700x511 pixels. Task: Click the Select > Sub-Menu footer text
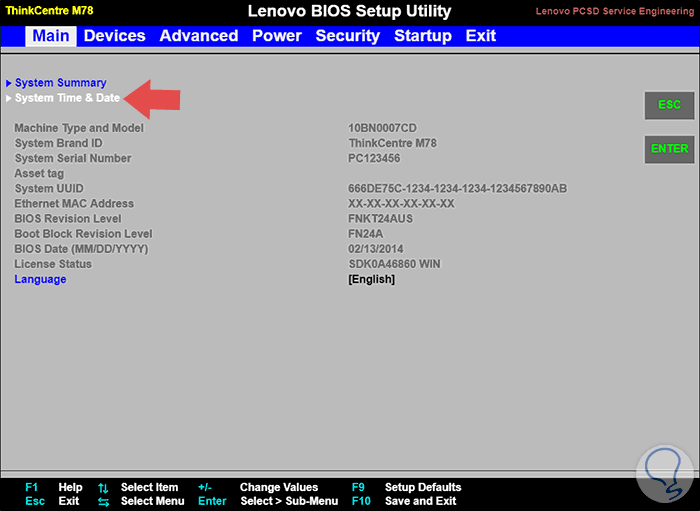(x=289, y=501)
